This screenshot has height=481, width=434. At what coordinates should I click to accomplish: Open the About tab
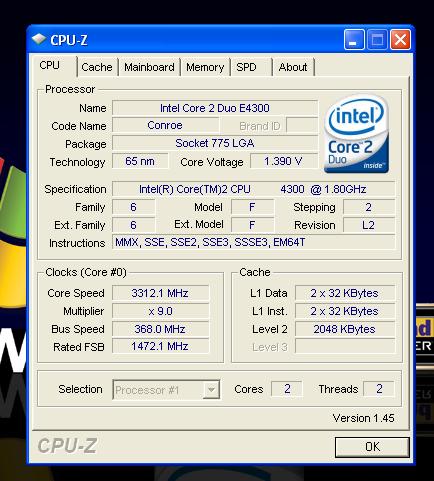(293, 67)
